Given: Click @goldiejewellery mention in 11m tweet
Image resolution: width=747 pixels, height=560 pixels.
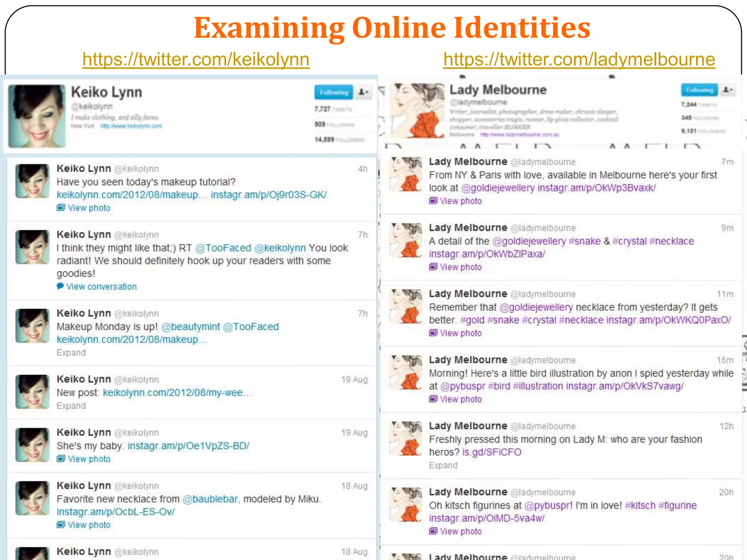Looking at the screenshot, I should coord(536,307).
